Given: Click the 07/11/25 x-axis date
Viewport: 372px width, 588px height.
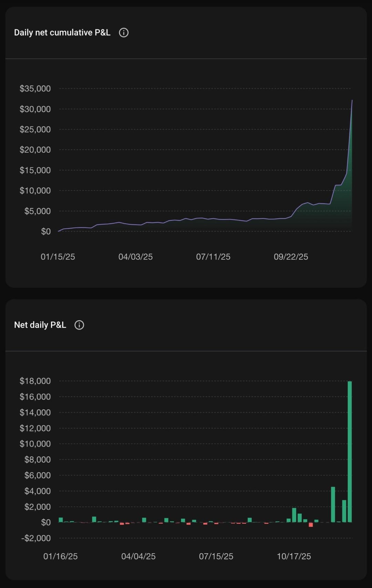Looking at the screenshot, I should 213,257.
